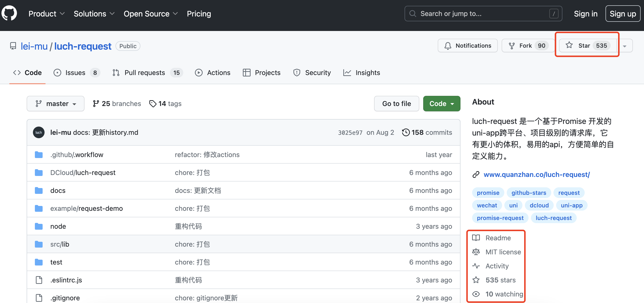The image size is (644, 303).
Task: View the 14 tags list
Action: point(165,104)
